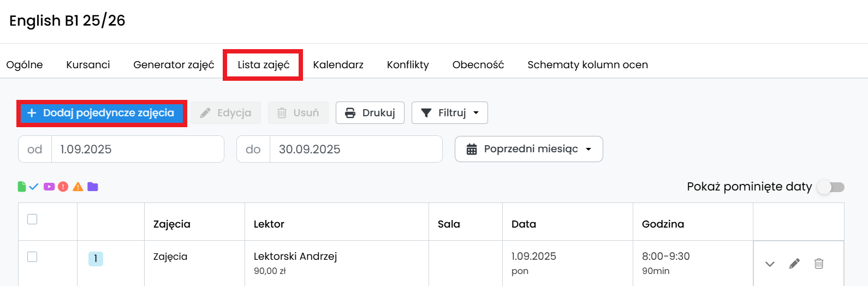Toggle 'Pokaż pominięte daty' switch
Viewport: 868px width, 286px height.
(x=831, y=187)
